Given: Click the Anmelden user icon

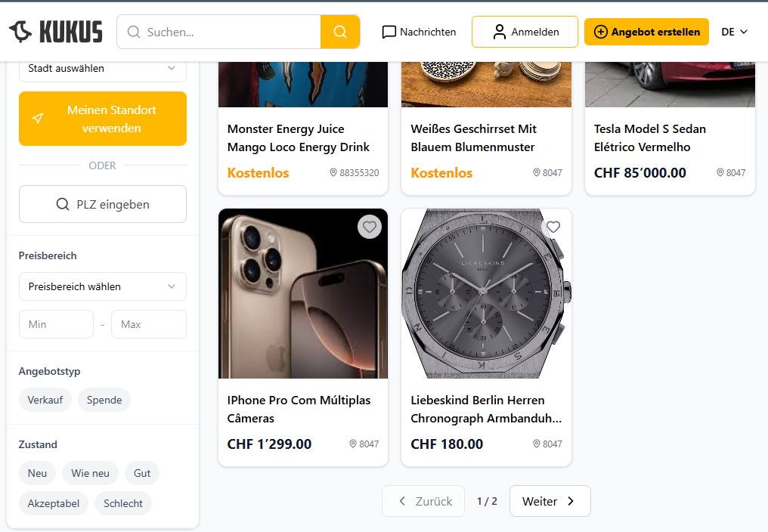Looking at the screenshot, I should click(499, 32).
